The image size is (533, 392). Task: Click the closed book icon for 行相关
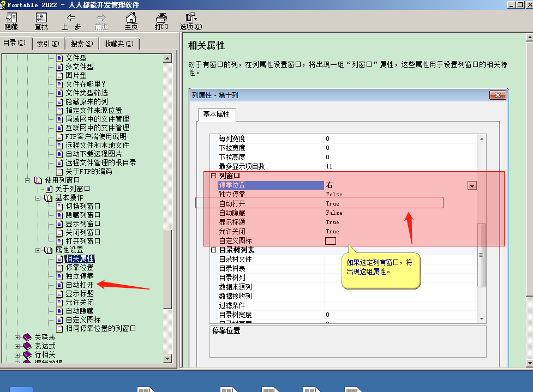click(27, 355)
